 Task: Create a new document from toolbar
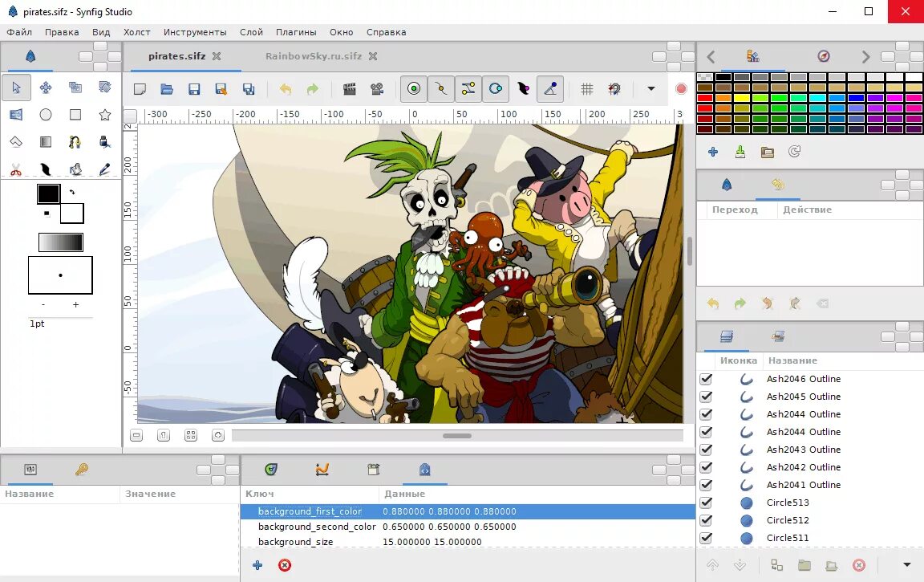tap(140, 89)
